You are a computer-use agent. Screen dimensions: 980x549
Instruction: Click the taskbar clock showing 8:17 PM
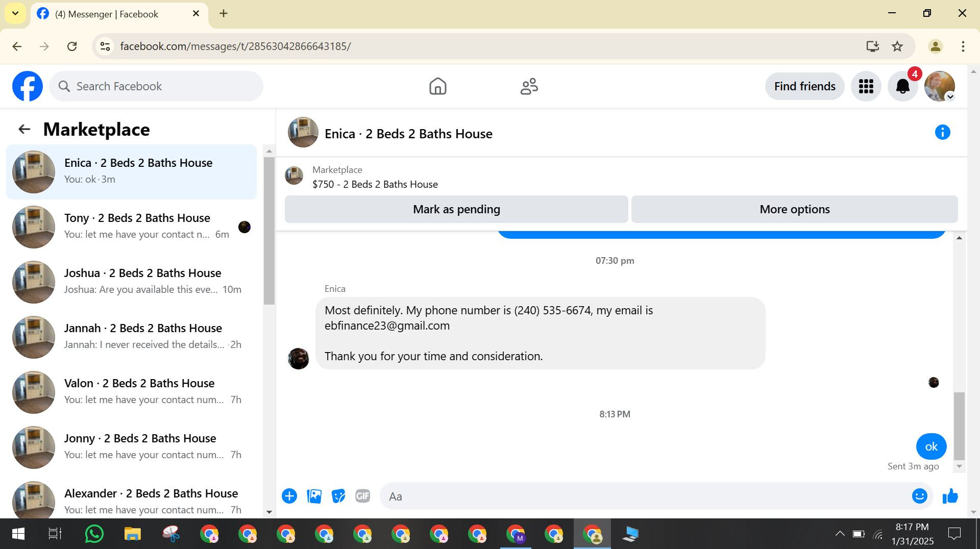tap(913, 534)
